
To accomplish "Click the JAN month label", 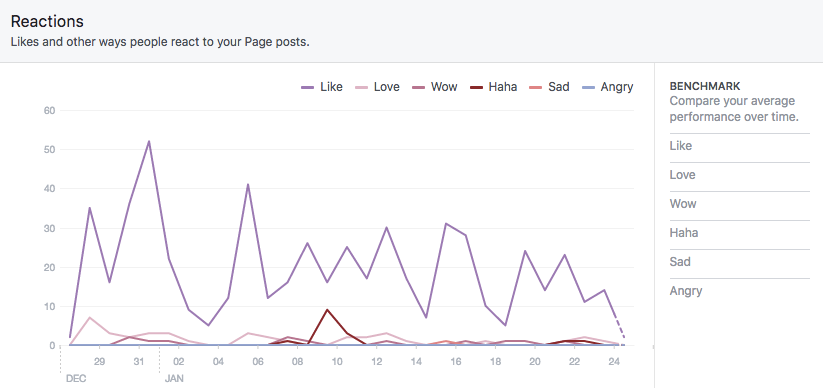I will click(175, 378).
